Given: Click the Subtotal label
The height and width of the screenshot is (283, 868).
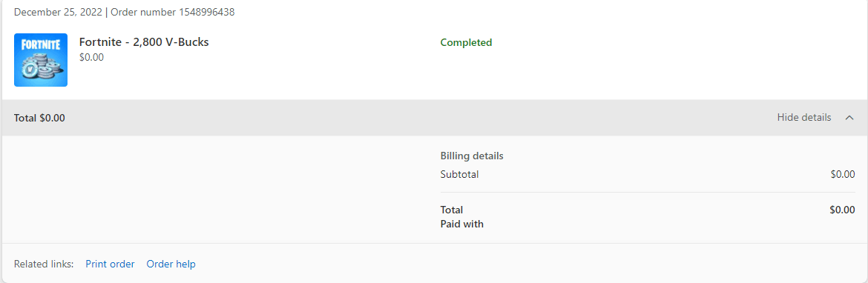Looking at the screenshot, I should pyautogui.click(x=459, y=175).
